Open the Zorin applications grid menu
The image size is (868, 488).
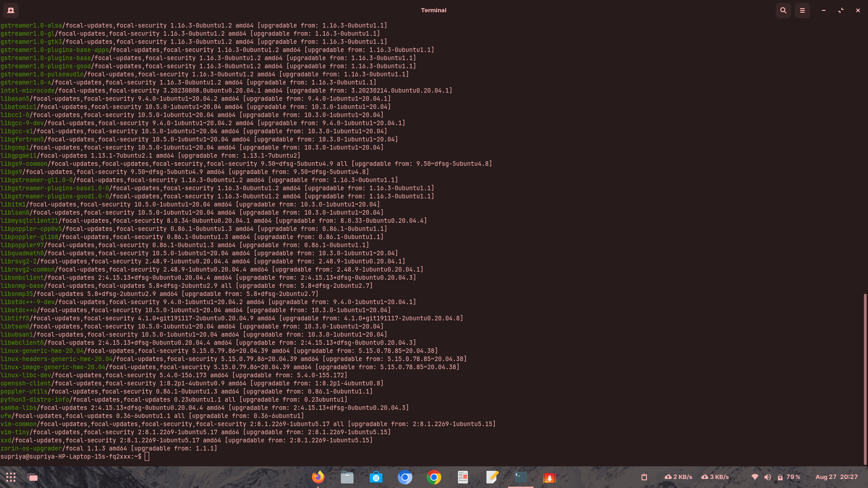[x=11, y=477]
